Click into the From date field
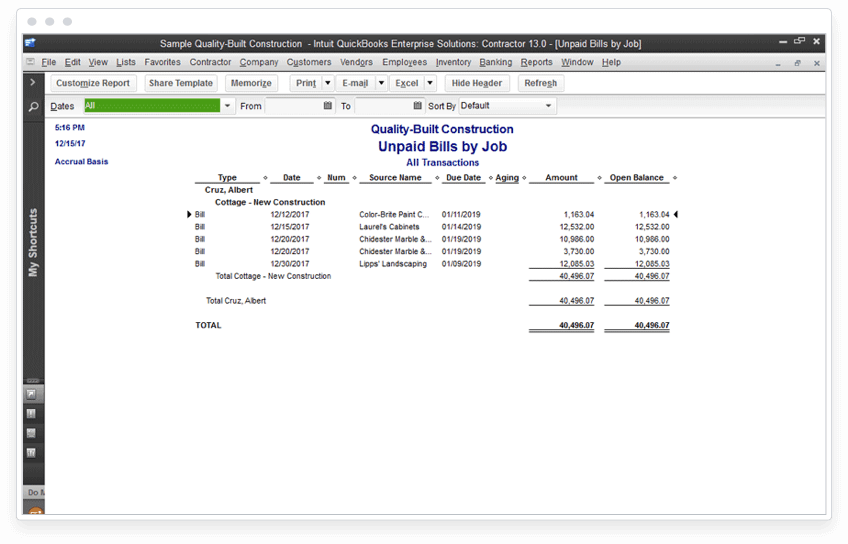The width and height of the screenshot is (848, 544). coord(294,106)
